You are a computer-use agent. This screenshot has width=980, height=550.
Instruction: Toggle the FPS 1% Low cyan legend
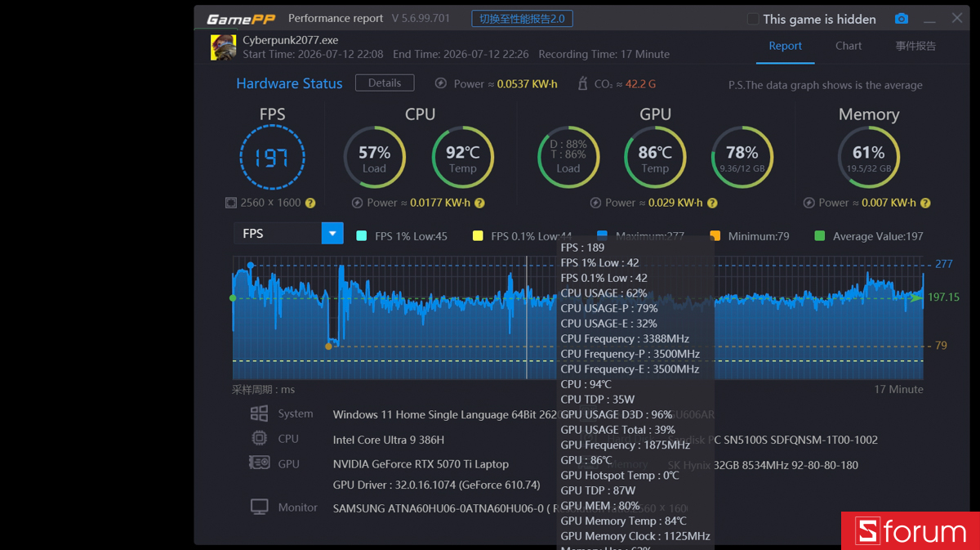(x=362, y=236)
